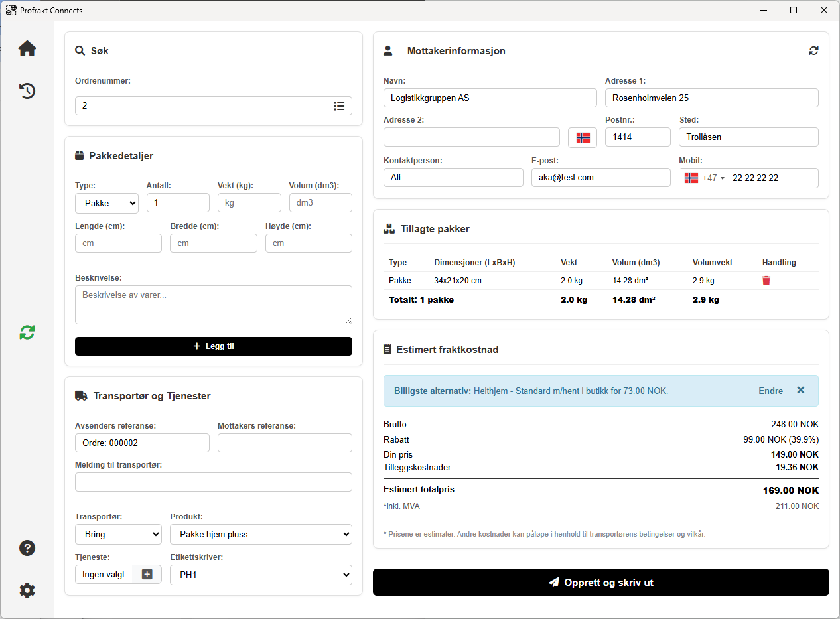Viewport: 840px width, 619px height.
Task: Open settings with the gear icon
Action: click(x=27, y=590)
